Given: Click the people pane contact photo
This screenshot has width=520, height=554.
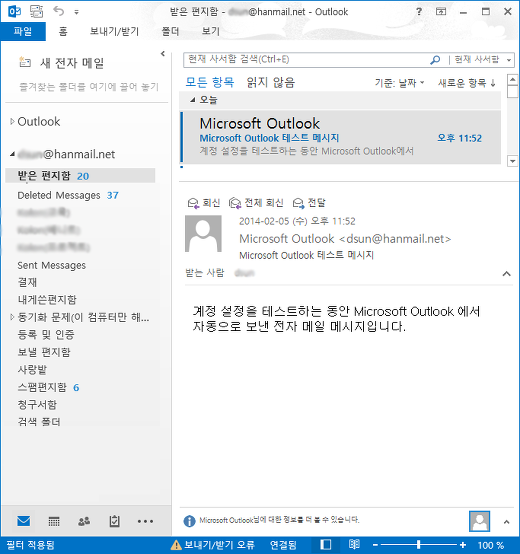Looking at the screenshot, I should click(479, 521).
